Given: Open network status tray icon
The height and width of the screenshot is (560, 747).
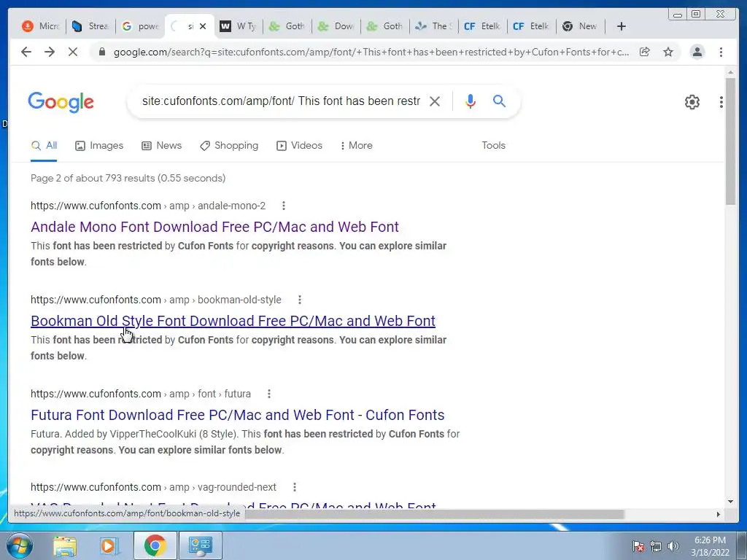Looking at the screenshot, I should (x=656, y=546).
